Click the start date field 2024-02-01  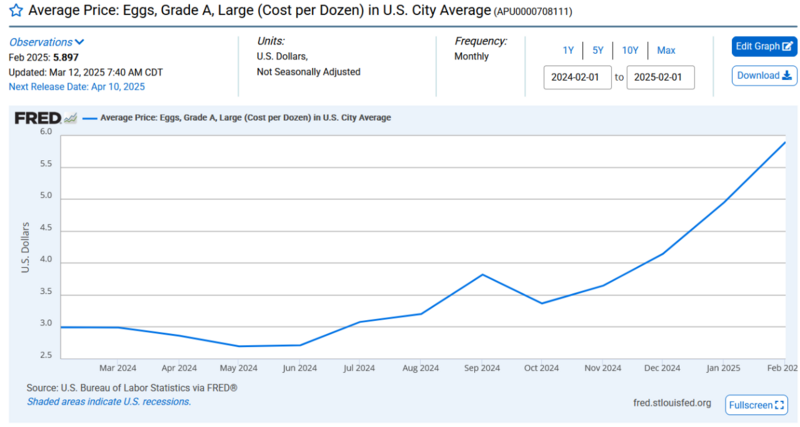(x=577, y=77)
